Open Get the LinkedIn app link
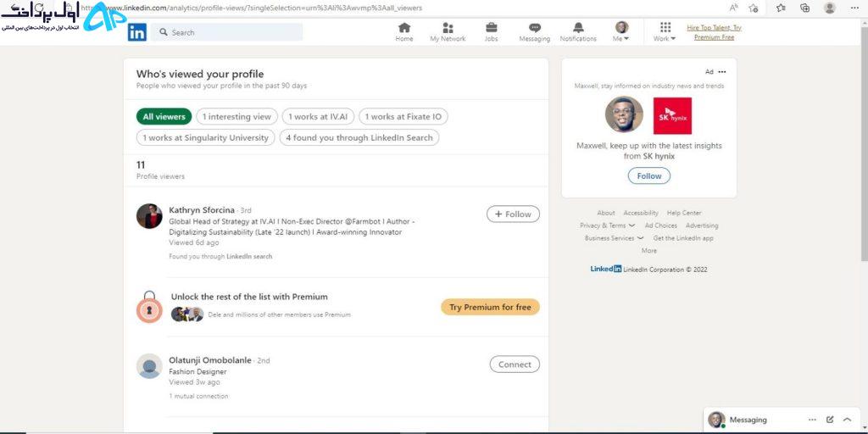The width and height of the screenshot is (868, 434). (x=683, y=238)
